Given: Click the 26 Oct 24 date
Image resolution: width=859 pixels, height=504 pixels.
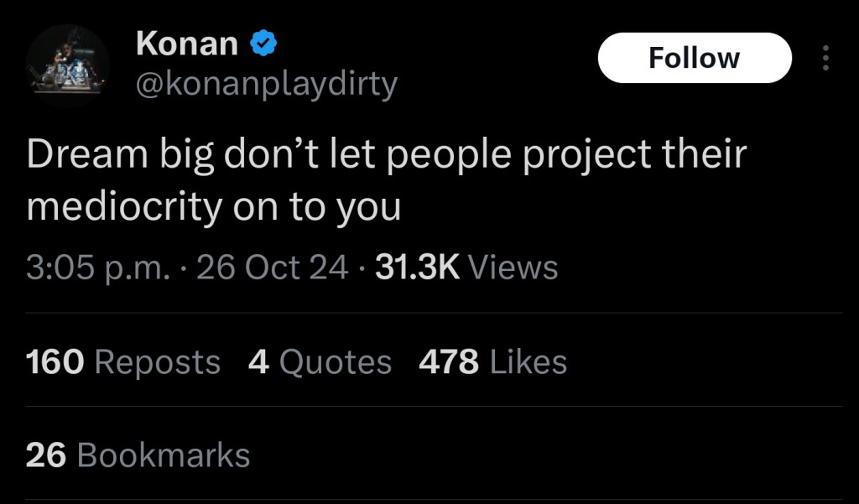Looking at the screenshot, I should coord(271,268).
